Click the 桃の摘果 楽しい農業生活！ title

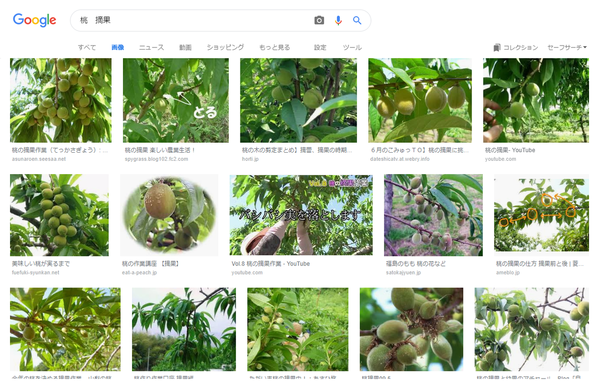click(160, 150)
